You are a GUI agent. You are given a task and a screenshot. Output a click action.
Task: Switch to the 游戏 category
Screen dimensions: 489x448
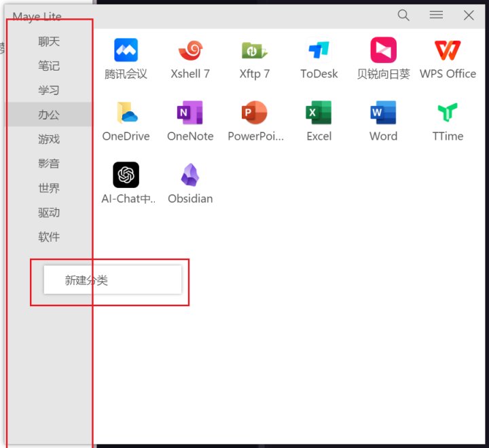(x=49, y=139)
